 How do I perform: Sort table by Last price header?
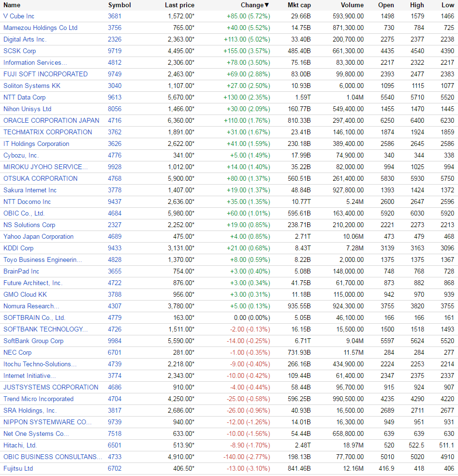[x=179, y=5]
